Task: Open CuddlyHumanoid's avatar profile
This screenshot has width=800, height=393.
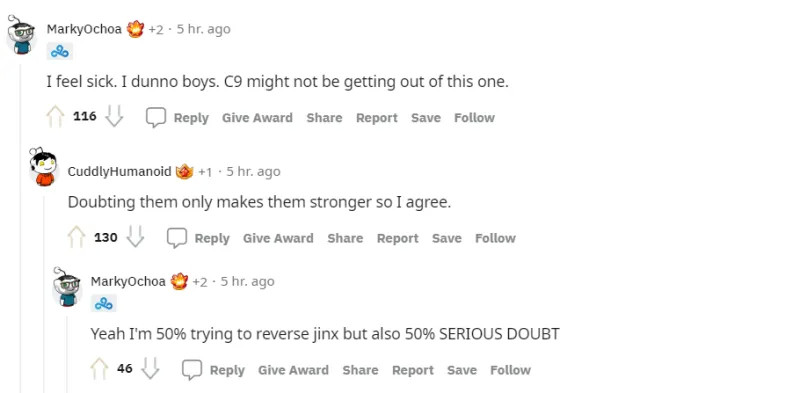Action: coord(43,167)
